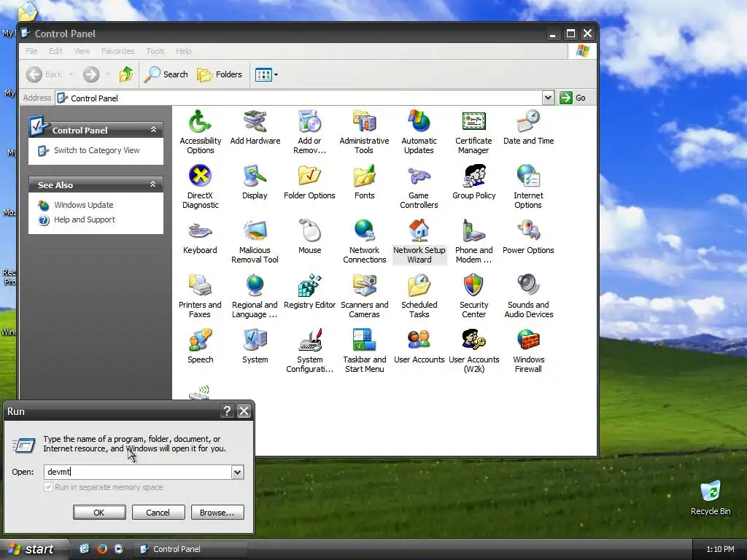This screenshot has width=747, height=560.
Task: Click OK in Run dialog
Action: [99, 513]
